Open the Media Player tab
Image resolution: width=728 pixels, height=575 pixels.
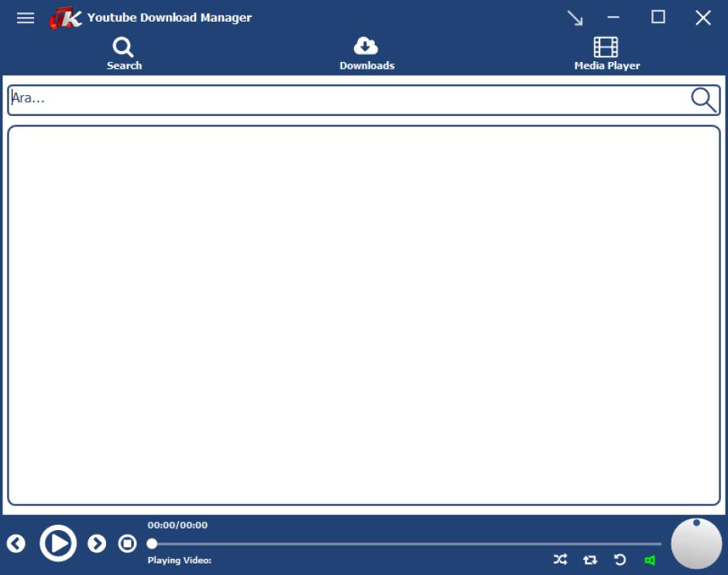coord(606,54)
